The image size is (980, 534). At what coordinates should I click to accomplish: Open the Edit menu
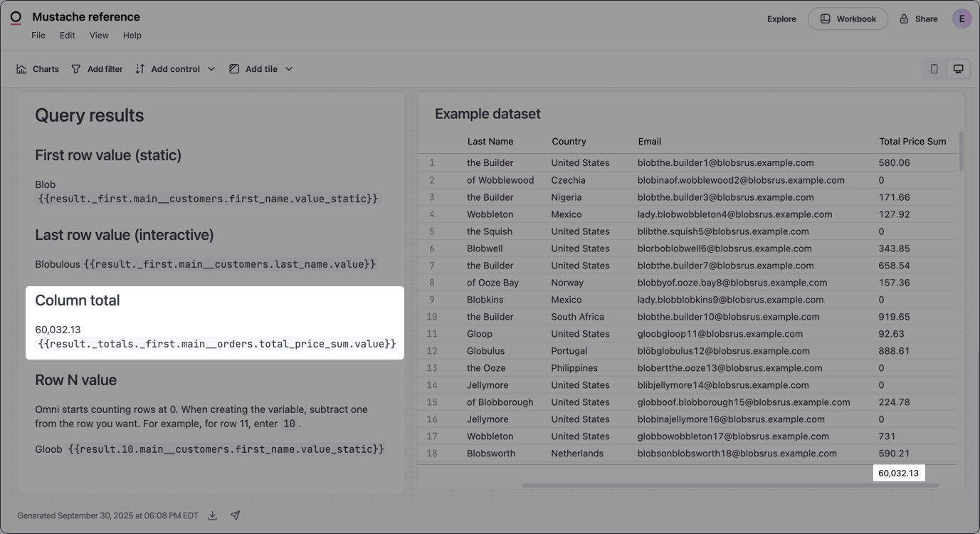point(67,34)
